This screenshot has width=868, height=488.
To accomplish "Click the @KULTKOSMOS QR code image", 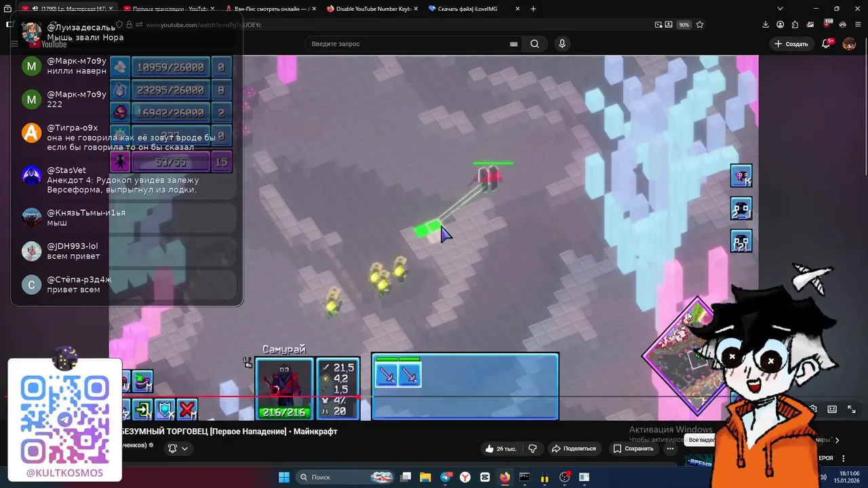I will coord(65,420).
